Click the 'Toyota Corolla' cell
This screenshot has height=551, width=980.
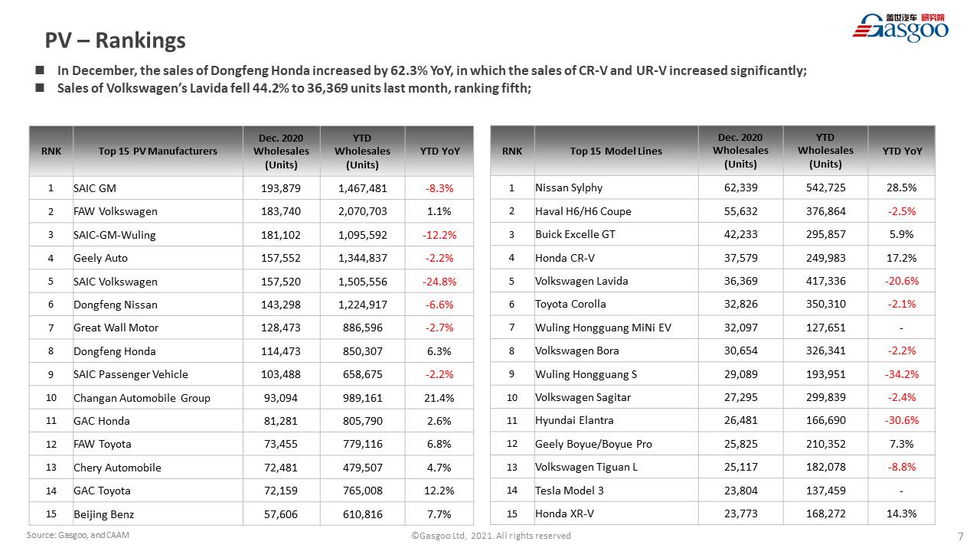(x=616, y=304)
